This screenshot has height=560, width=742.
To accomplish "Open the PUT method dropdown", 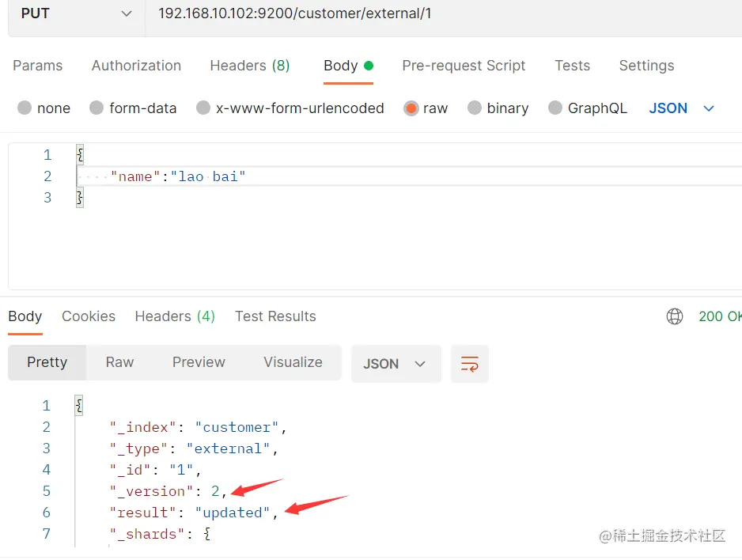I will tap(76, 13).
